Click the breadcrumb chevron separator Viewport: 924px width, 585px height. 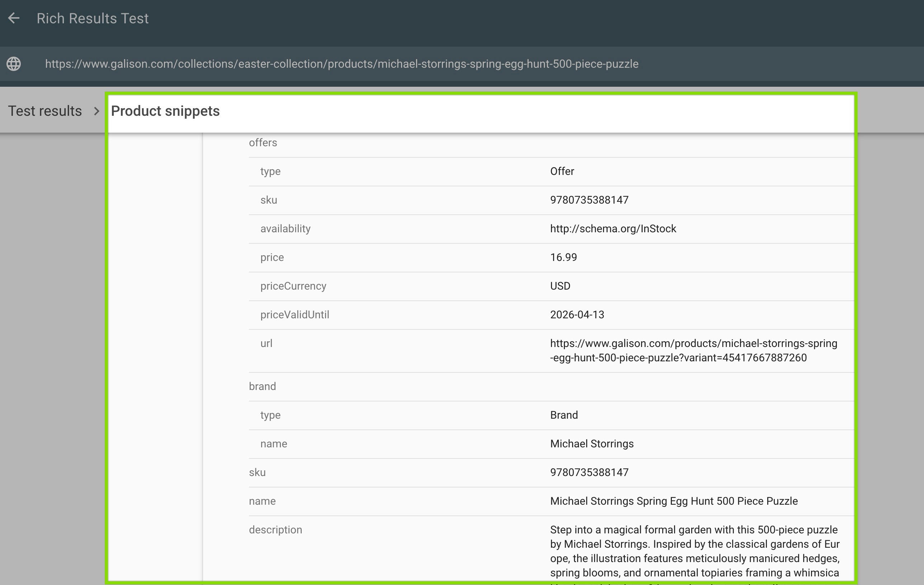[x=97, y=111]
